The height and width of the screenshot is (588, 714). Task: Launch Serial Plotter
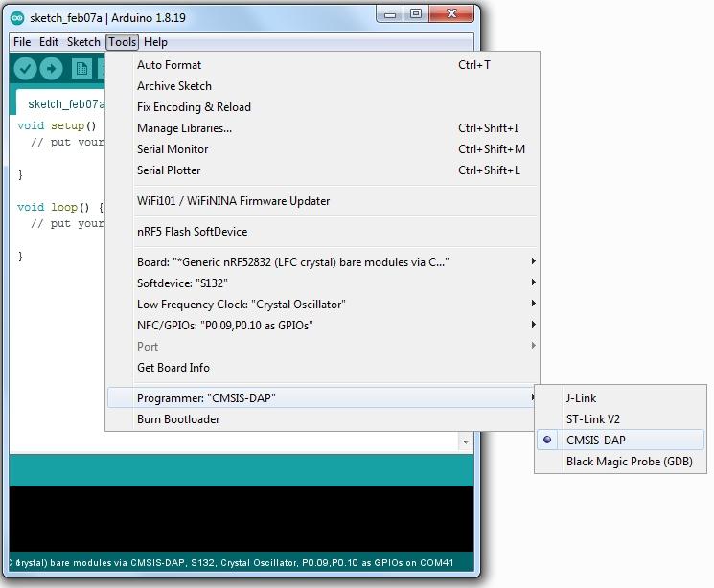322,170
